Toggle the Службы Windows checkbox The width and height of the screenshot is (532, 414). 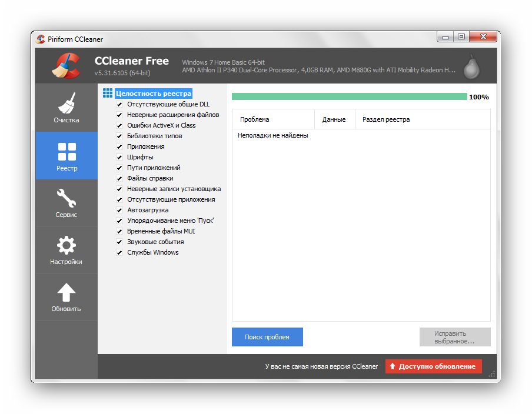tap(119, 252)
